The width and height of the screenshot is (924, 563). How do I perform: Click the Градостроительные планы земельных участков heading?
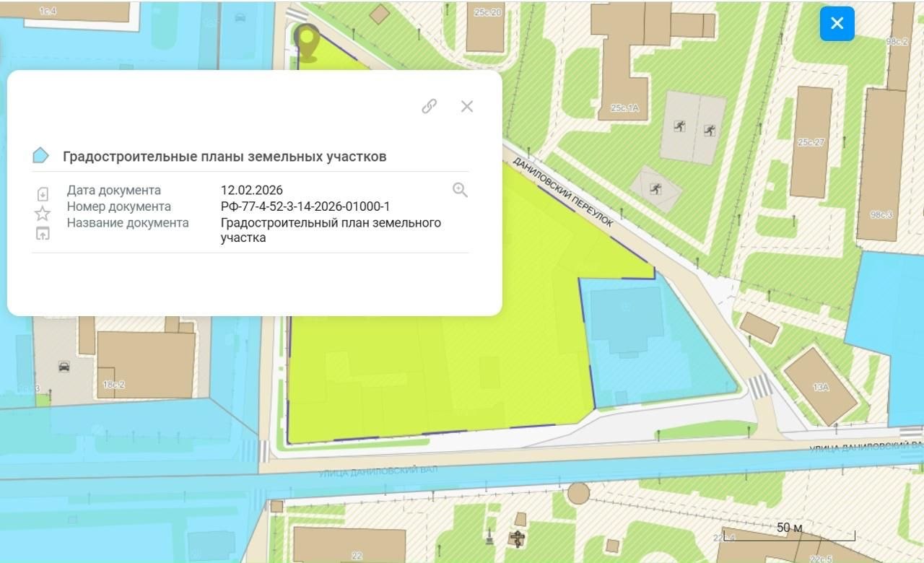pos(225,157)
